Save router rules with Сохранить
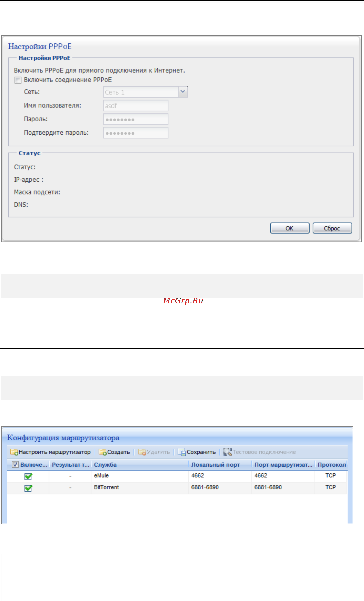364x601 pixels. pos(201,452)
